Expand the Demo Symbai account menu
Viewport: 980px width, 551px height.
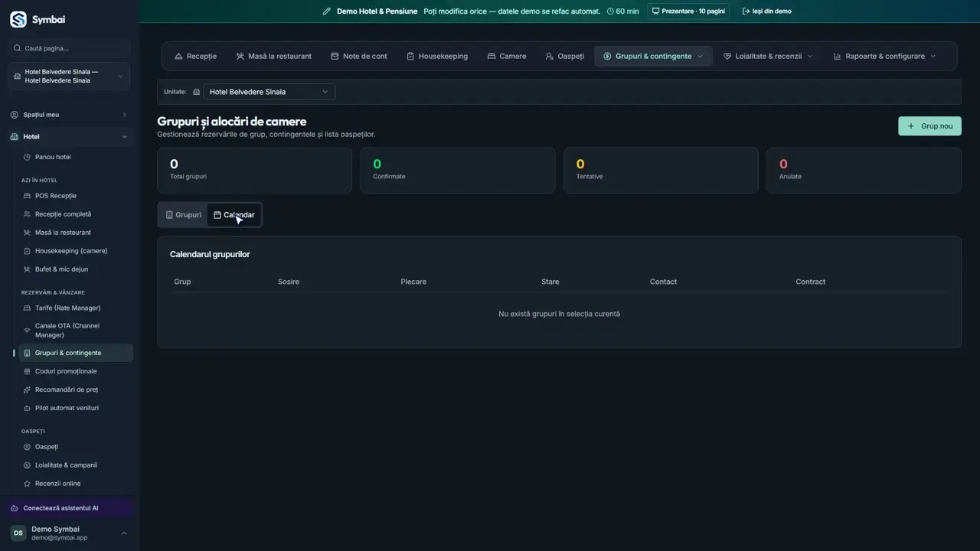pyautogui.click(x=69, y=533)
